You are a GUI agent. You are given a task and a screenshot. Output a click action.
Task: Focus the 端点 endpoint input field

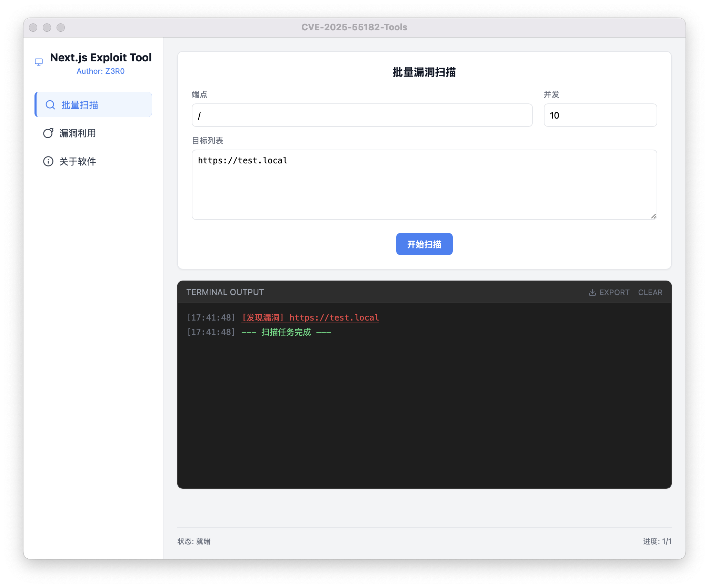tap(362, 115)
